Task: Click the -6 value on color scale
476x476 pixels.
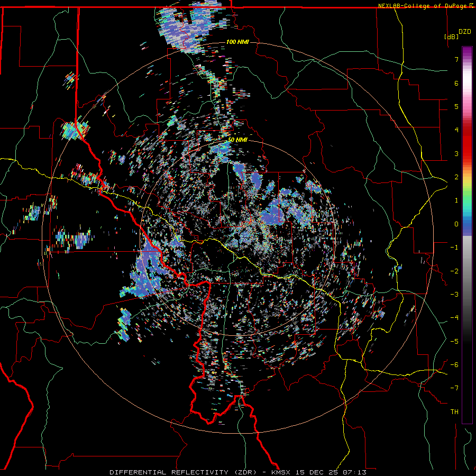Action: click(x=454, y=365)
